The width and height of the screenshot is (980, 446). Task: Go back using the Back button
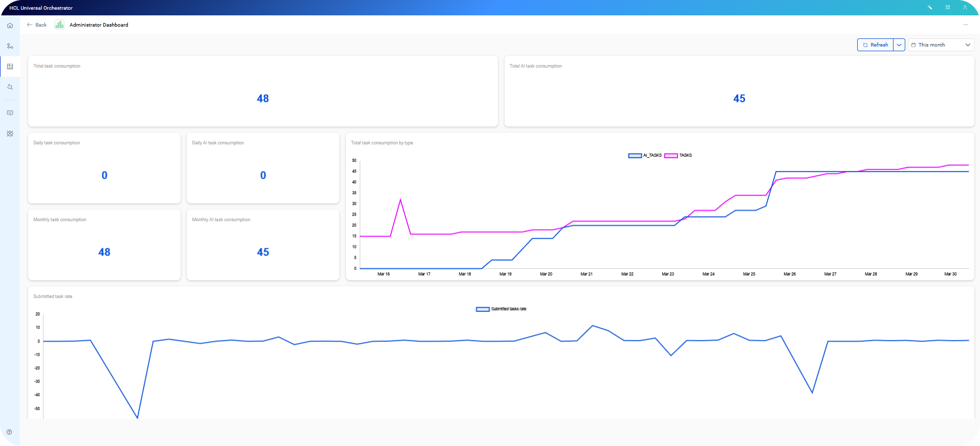37,25
